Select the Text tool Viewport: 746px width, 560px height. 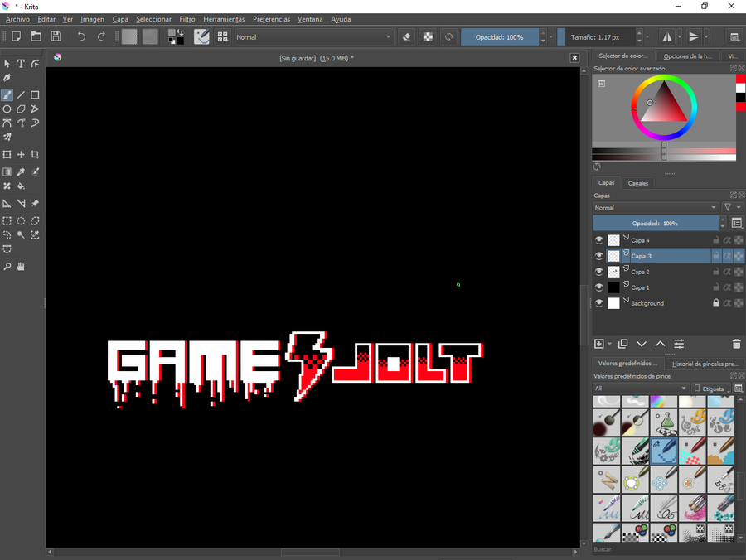(21, 63)
